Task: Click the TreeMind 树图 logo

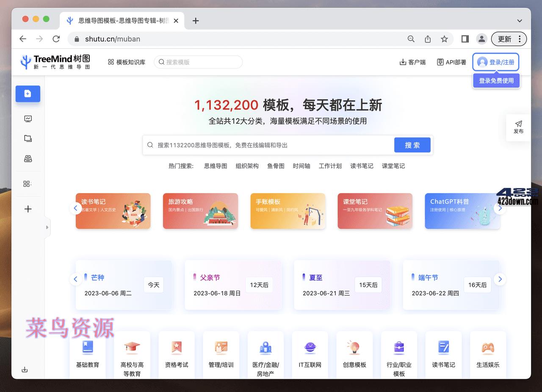Action: click(55, 61)
